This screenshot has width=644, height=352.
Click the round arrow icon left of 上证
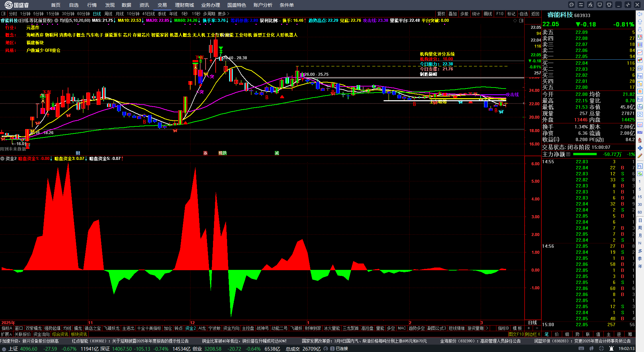[x=4, y=349]
